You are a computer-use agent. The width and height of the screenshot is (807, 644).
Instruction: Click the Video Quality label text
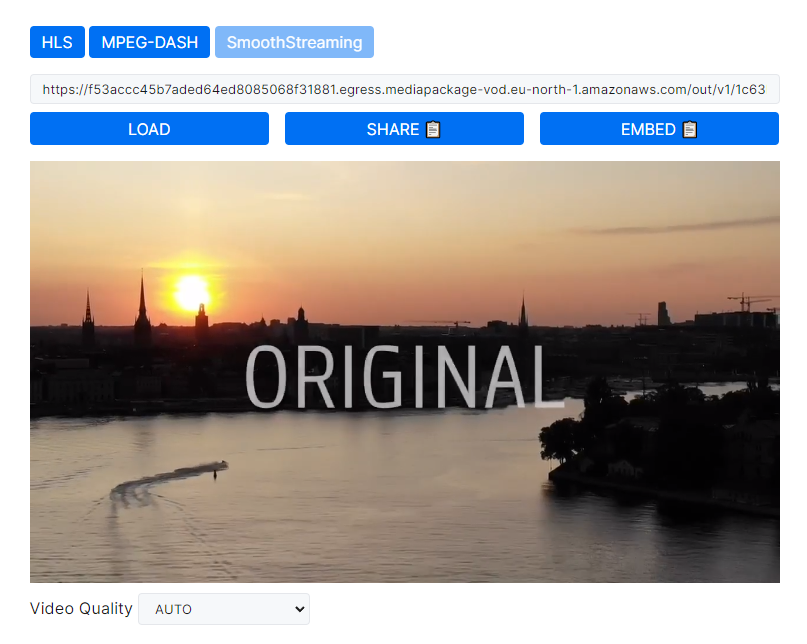[81, 608]
